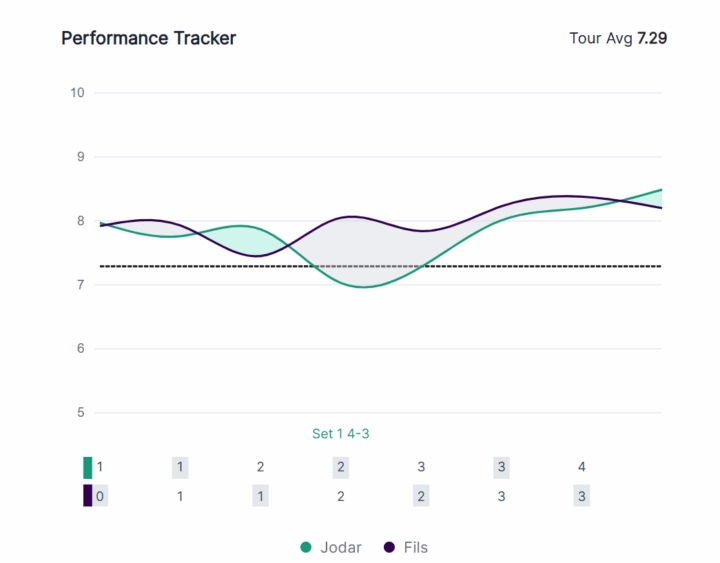
Task: Click the green Jodar legend dot
Action: [307, 547]
